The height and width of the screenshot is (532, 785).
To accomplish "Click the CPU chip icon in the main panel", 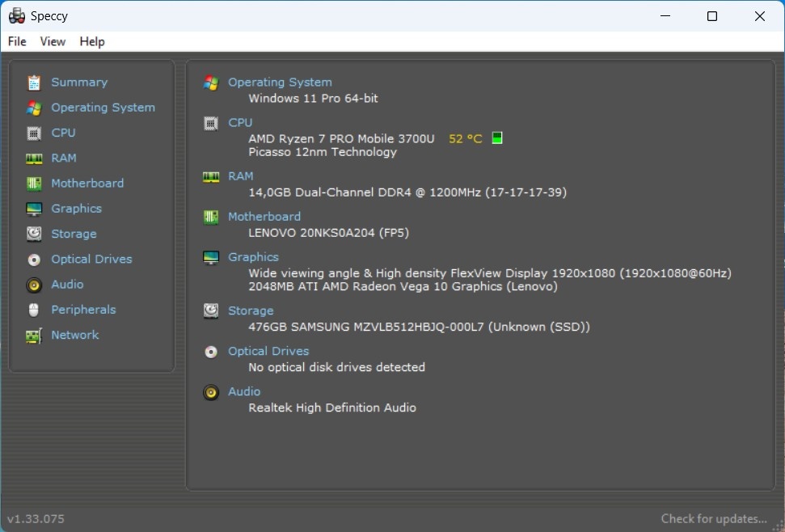I will pos(210,122).
